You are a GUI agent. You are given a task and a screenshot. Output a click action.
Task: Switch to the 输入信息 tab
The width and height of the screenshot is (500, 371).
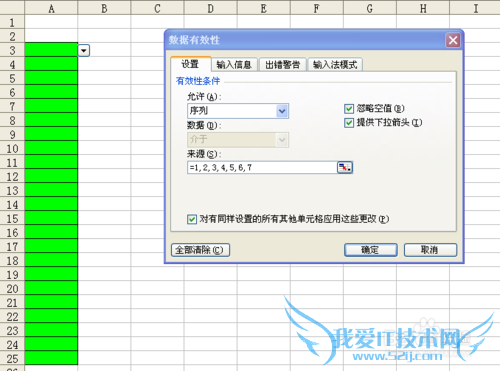click(234, 65)
